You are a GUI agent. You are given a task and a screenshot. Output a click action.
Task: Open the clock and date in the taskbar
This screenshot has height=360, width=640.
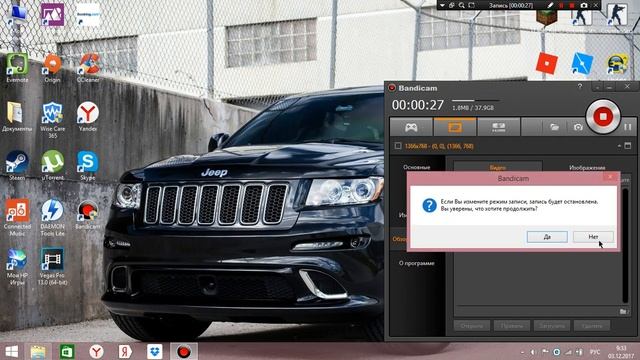pos(621,352)
